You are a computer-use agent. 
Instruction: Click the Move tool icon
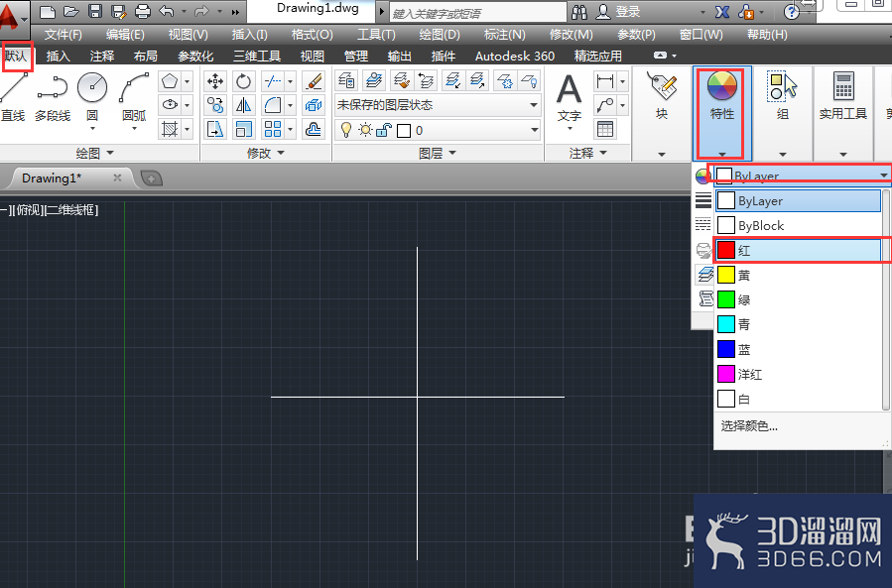pos(215,81)
